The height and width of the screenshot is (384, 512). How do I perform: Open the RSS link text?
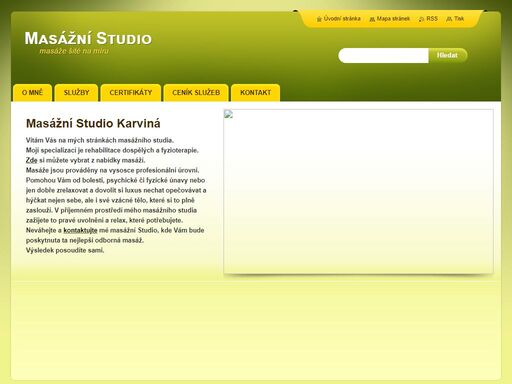(x=432, y=19)
